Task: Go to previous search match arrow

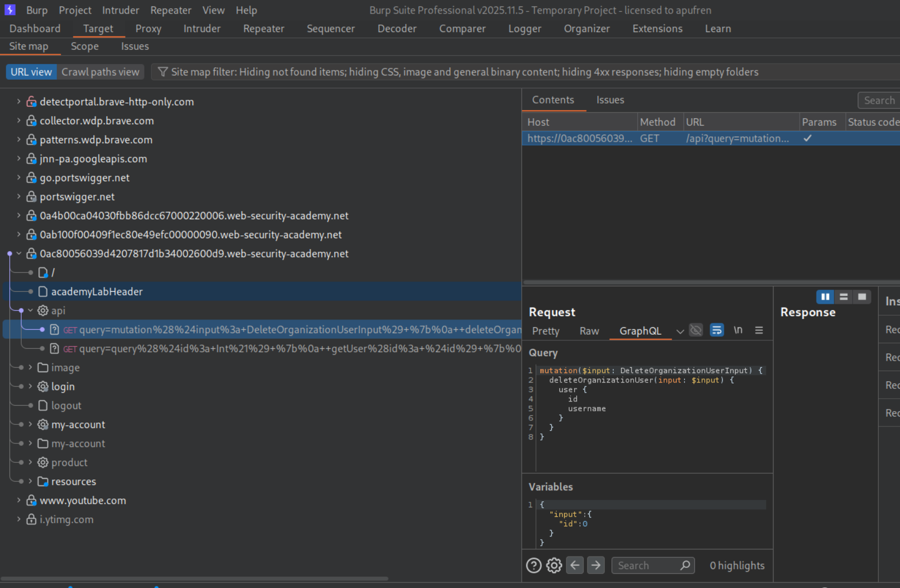Action: click(575, 565)
